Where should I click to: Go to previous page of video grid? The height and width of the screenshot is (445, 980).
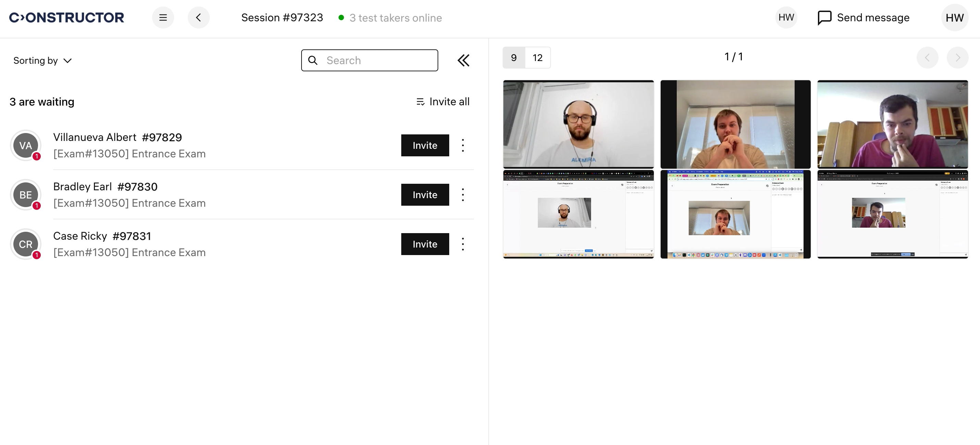[927, 58]
